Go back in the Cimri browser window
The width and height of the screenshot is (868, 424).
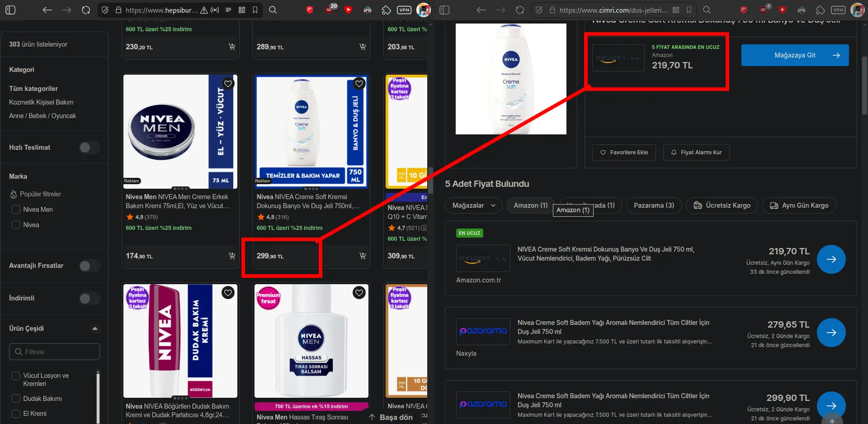pos(481,10)
